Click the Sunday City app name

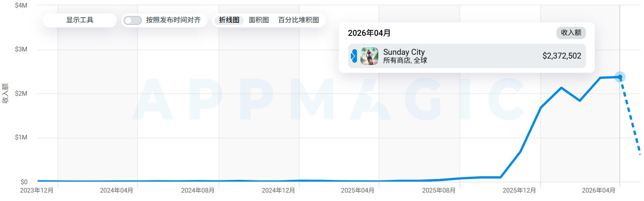[x=404, y=52]
